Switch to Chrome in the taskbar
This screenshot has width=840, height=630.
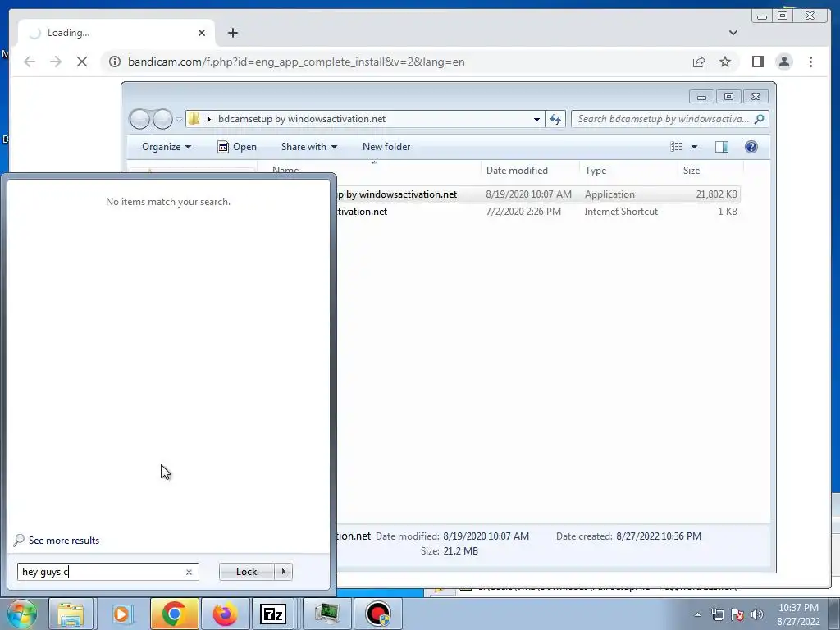click(x=174, y=614)
